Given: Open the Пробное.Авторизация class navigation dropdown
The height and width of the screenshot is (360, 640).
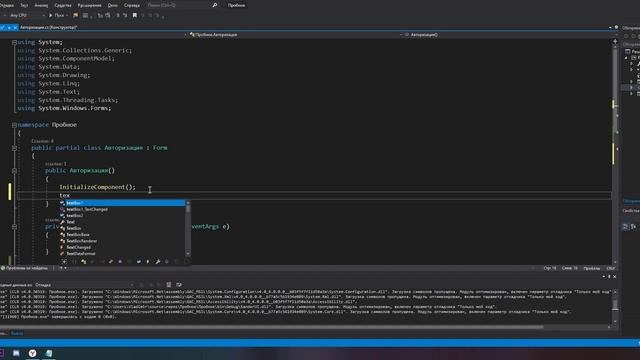Looking at the screenshot, I should (294, 35).
